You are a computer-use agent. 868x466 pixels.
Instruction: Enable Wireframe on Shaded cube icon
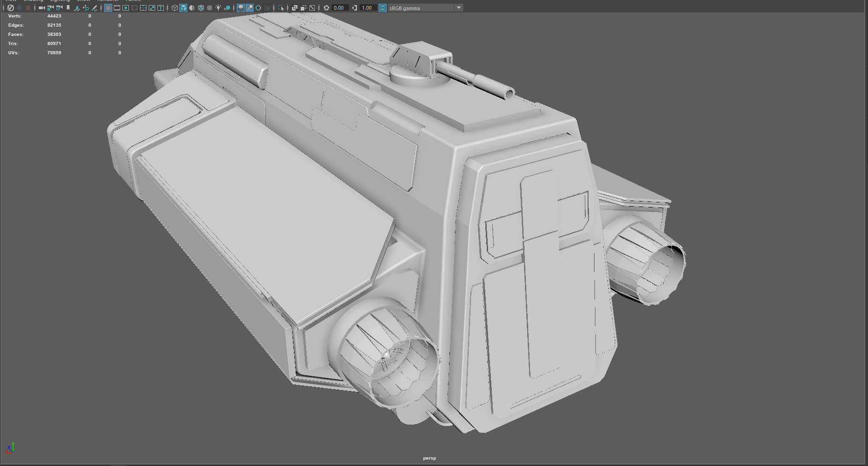201,8
